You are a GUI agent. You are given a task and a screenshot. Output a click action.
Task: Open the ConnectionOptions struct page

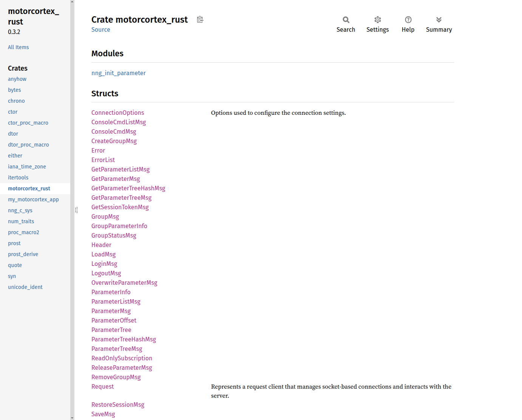[x=117, y=113]
